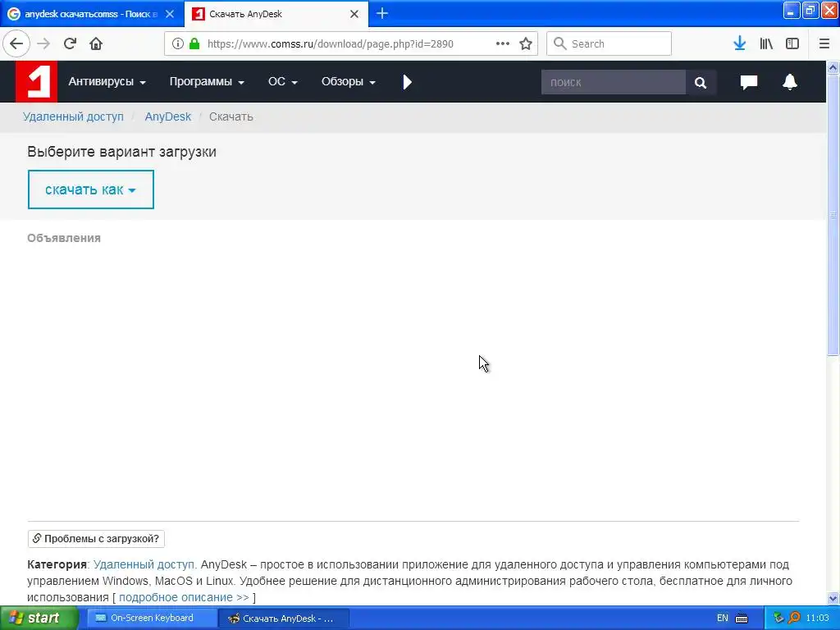
Task: Click the Объявления label
Action: [64, 238]
